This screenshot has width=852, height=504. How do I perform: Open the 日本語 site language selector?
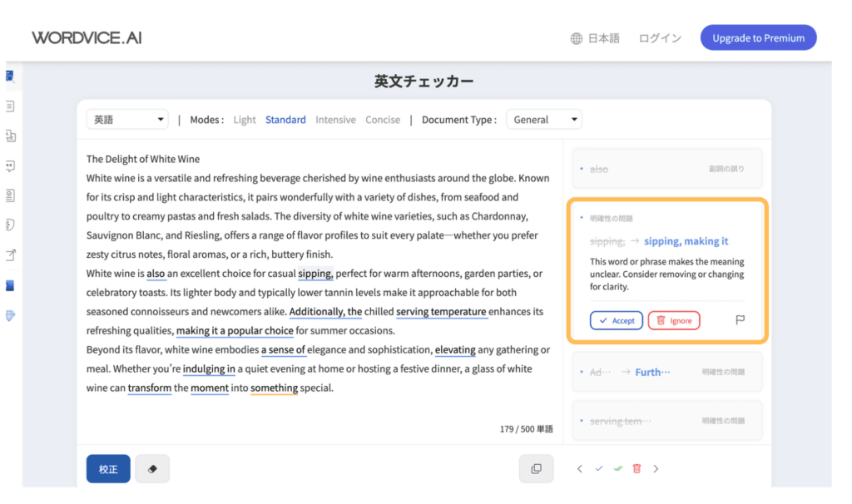(x=595, y=37)
